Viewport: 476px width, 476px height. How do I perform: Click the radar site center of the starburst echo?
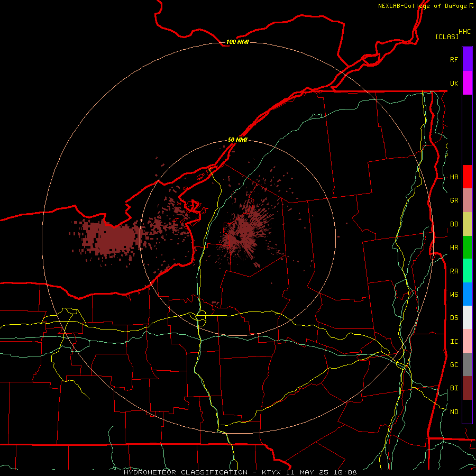point(237,239)
